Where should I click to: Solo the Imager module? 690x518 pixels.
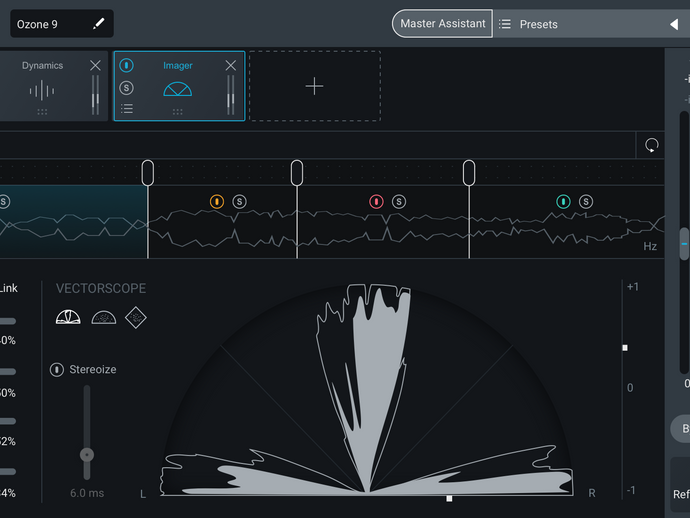coord(126,88)
